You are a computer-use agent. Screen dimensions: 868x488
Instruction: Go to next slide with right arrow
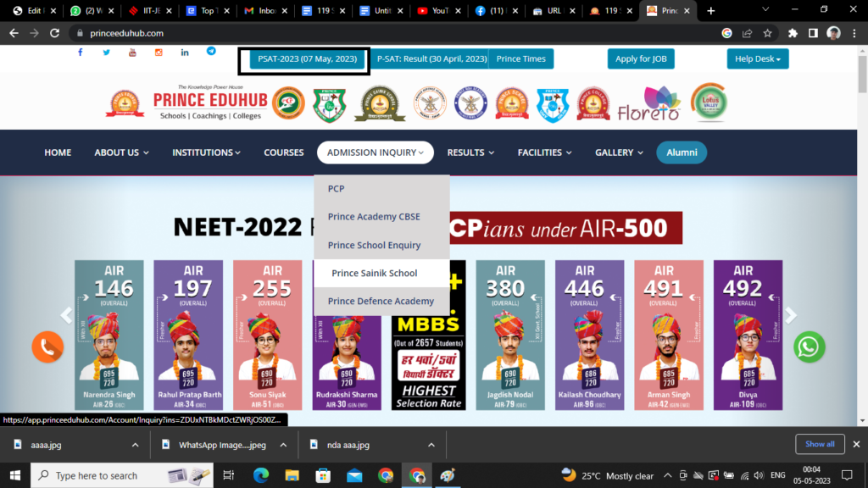pyautogui.click(x=791, y=315)
